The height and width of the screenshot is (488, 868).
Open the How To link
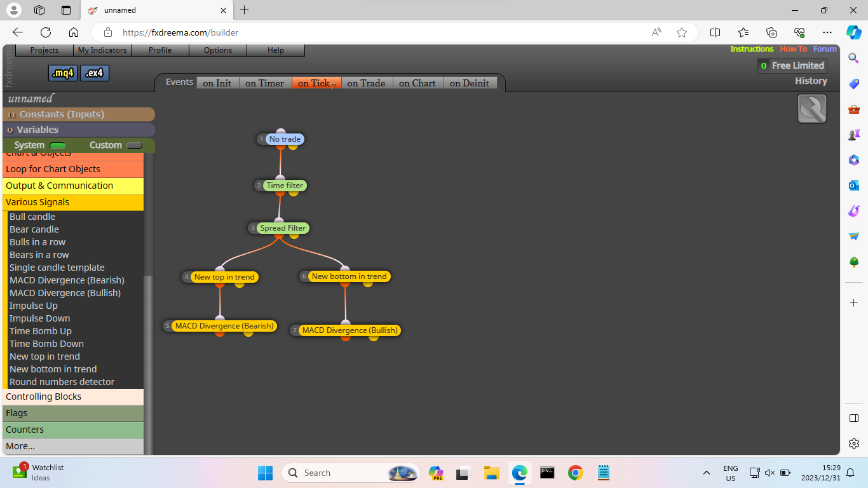793,49
